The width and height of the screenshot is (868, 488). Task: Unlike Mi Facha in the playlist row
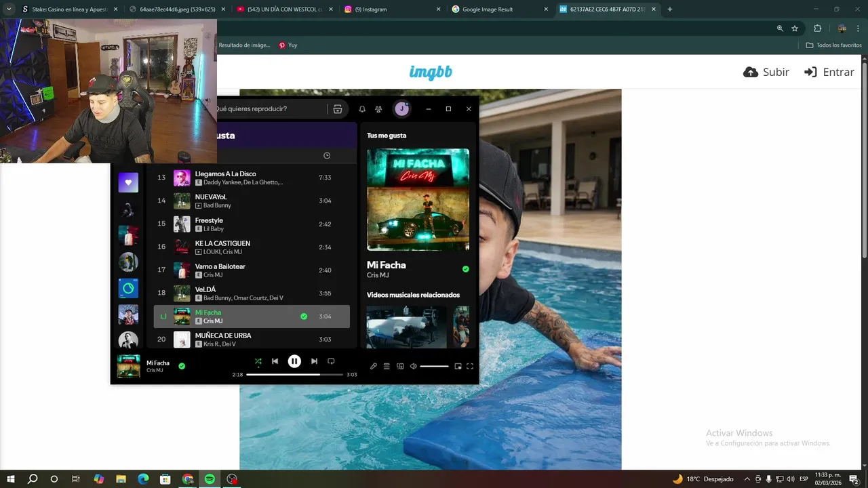[x=304, y=317]
